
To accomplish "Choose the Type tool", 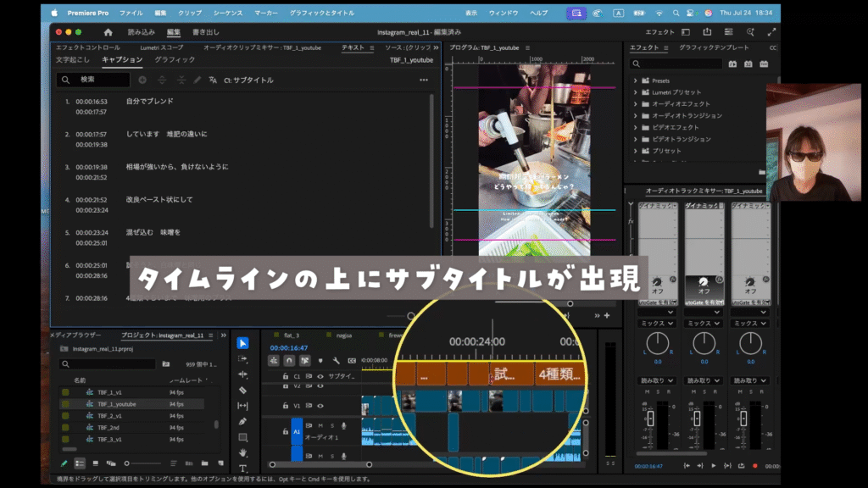I will [x=242, y=468].
